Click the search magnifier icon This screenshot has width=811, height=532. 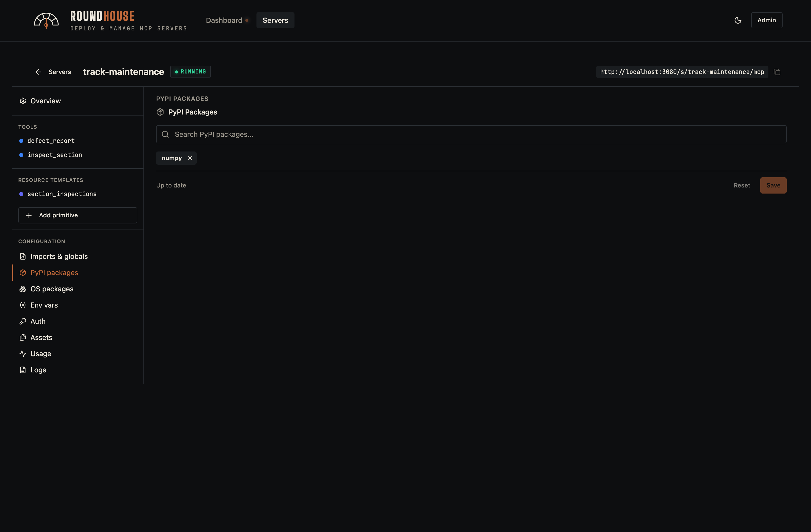[165, 134]
